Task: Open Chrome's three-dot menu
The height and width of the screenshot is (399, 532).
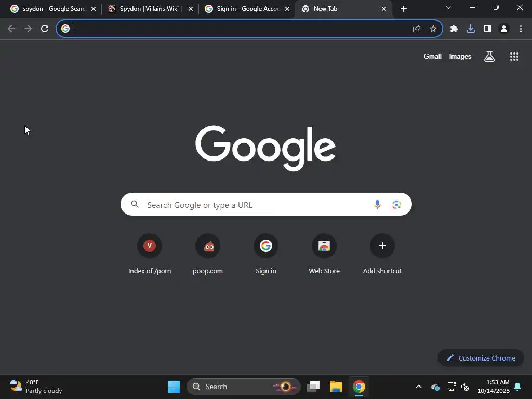Action: [x=521, y=29]
